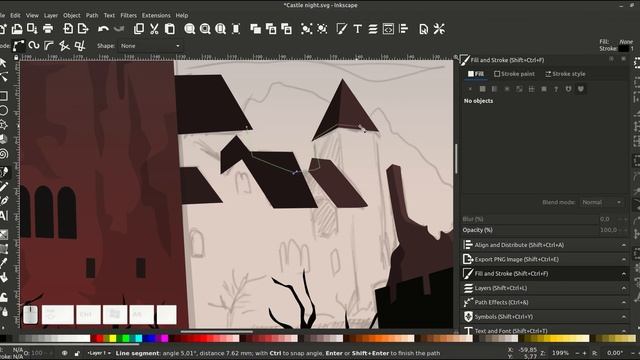Enable paraxial line segments mode
Viewport: 640px width, 360px height.
[80, 46]
